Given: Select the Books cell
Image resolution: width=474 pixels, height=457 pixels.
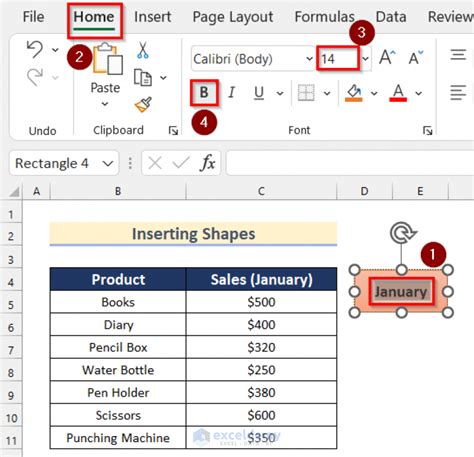Looking at the screenshot, I should coord(118,302).
